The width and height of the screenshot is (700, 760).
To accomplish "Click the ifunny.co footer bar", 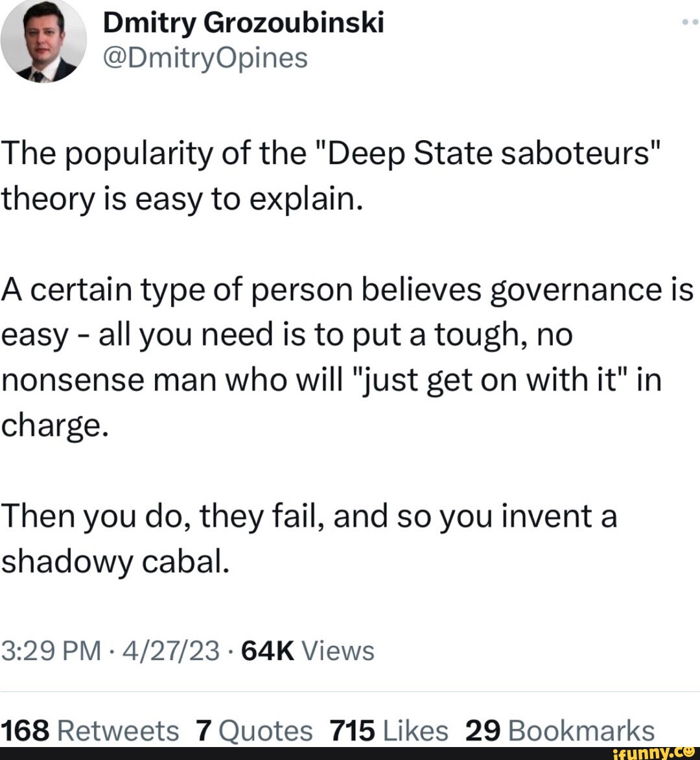I will pyautogui.click(x=350, y=751).
